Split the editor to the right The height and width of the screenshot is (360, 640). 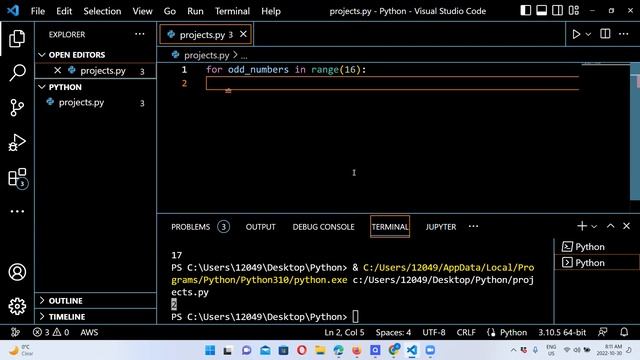point(605,34)
